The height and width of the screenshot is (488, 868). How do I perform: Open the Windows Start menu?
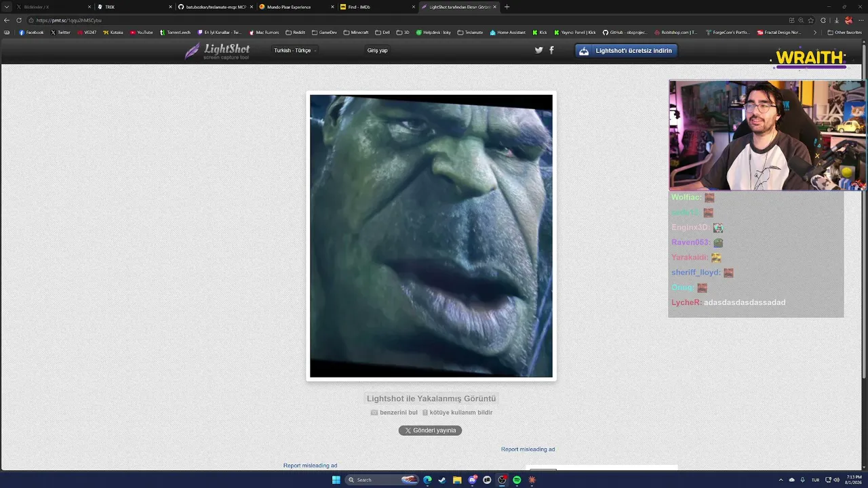coord(336,480)
